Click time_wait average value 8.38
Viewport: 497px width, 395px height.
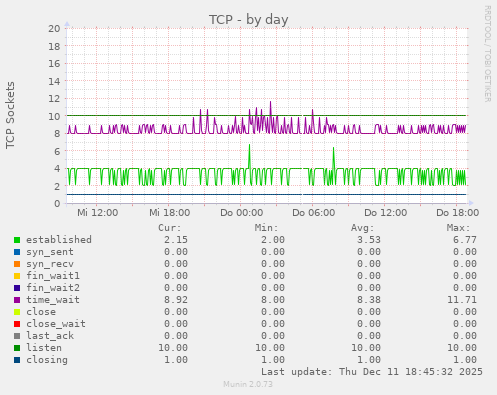coord(369,300)
